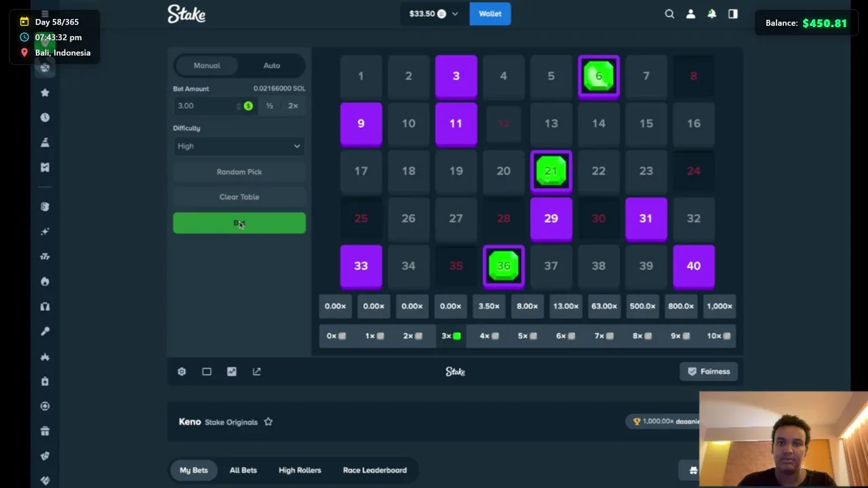Select number tile 26
Screen dimensions: 868x488
pos(408,218)
